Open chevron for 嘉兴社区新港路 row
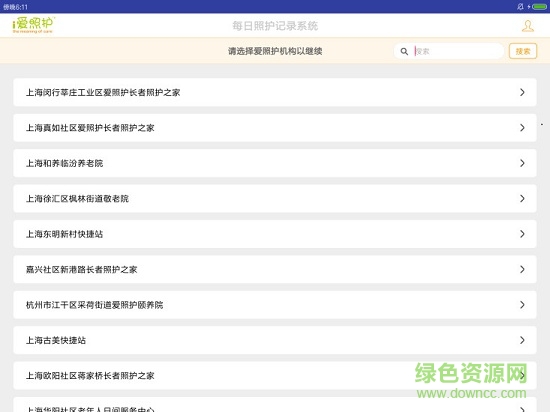This screenshot has width=550, height=412. [522, 269]
